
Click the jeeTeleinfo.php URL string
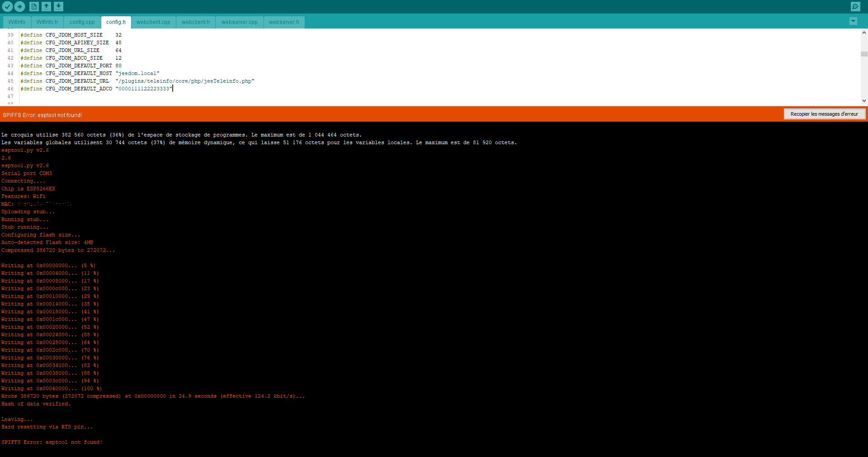click(x=185, y=81)
